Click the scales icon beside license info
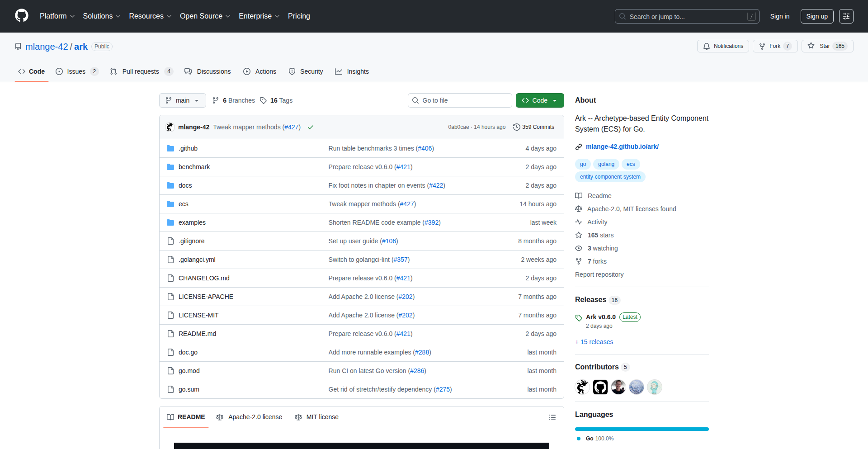 579,209
